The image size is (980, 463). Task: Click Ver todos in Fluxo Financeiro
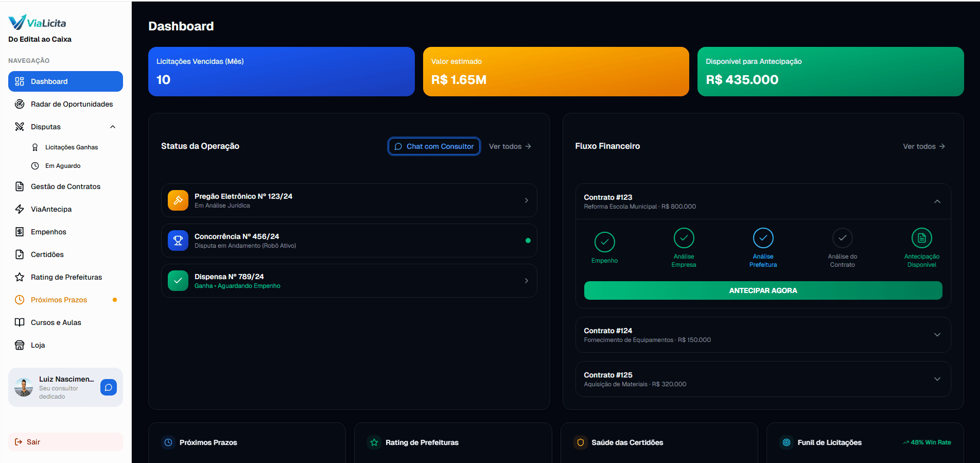coord(924,146)
